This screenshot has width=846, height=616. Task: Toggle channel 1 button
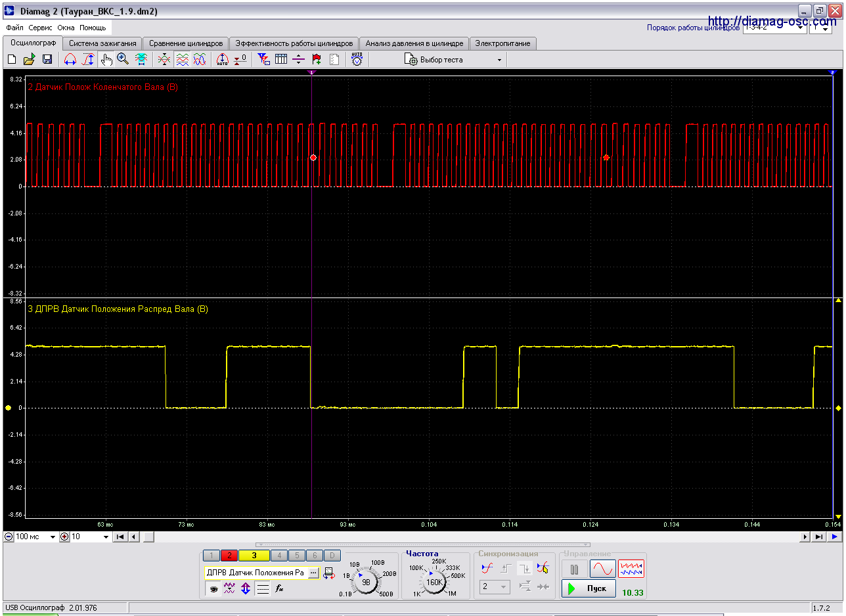pos(210,556)
